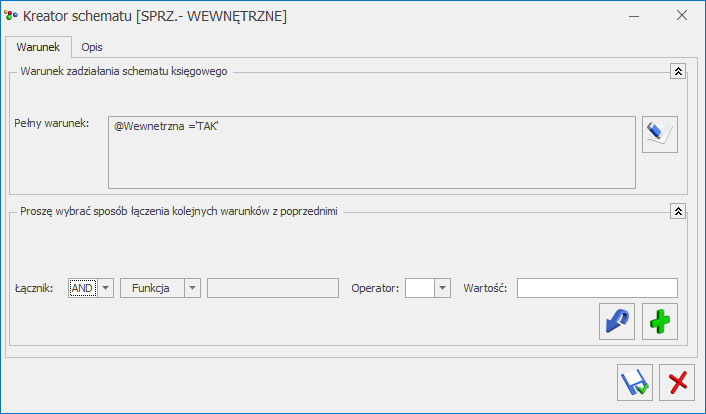Minimize the Kreator schematu window
This screenshot has height=414, width=706.
pyautogui.click(x=634, y=16)
